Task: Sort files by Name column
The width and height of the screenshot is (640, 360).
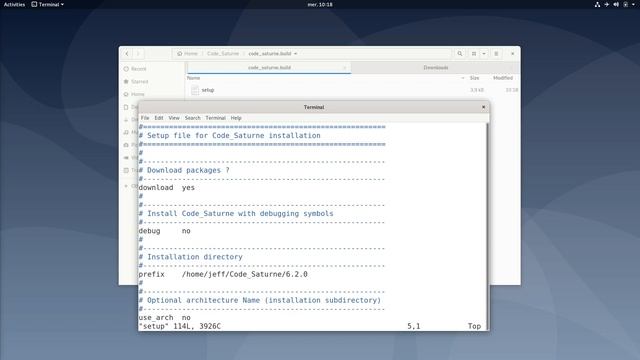Action: 193,78
